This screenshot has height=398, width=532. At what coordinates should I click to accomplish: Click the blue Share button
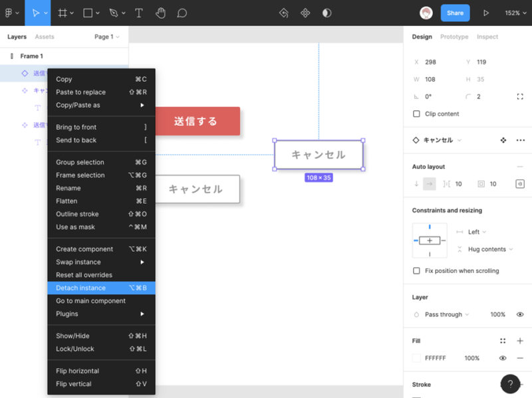(x=455, y=13)
